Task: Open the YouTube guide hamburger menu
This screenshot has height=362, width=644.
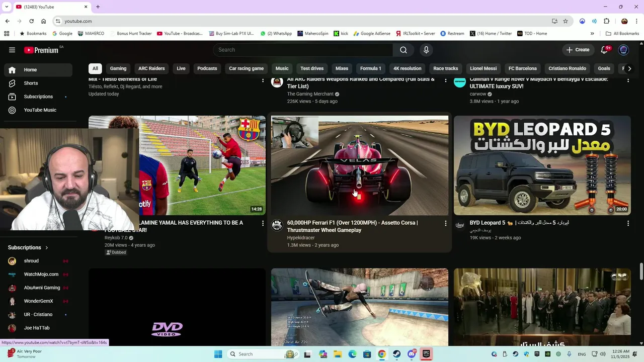Action: click(x=12, y=50)
